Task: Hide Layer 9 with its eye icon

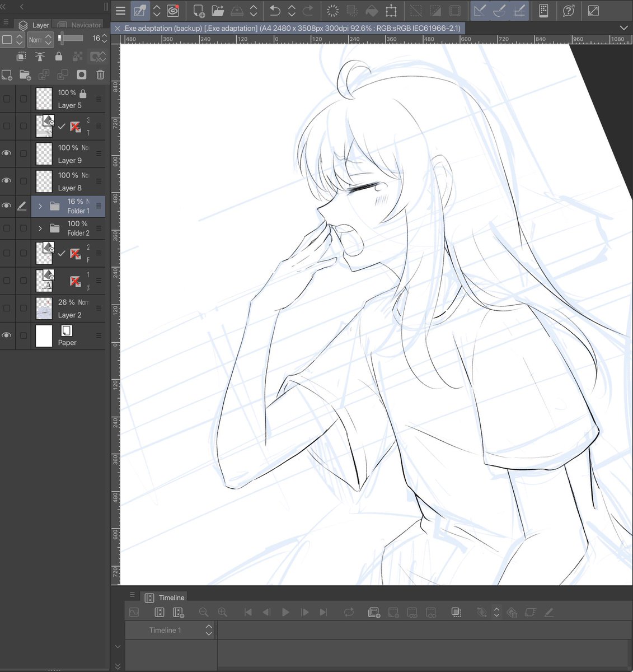Action: pyautogui.click(x=7, y=153)
